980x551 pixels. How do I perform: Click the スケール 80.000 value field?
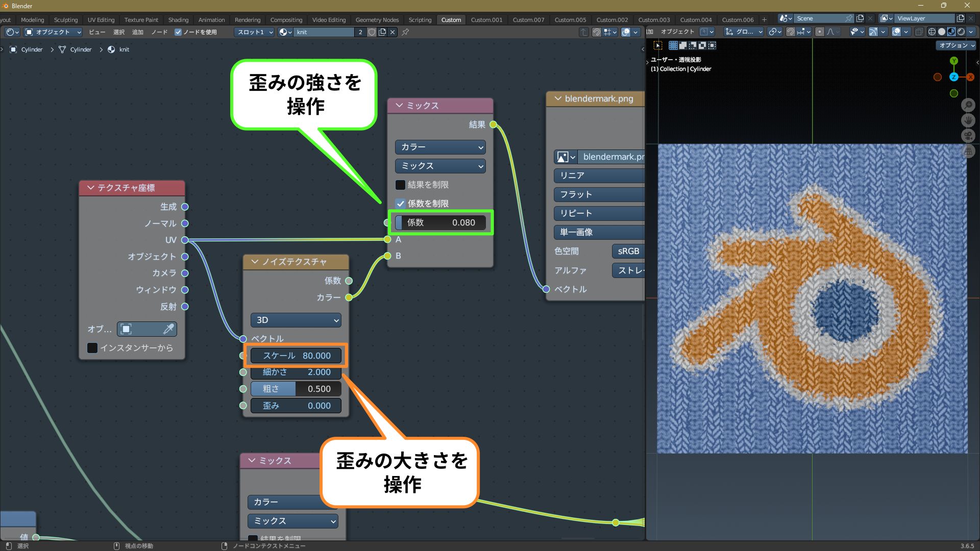coord(296,356)
